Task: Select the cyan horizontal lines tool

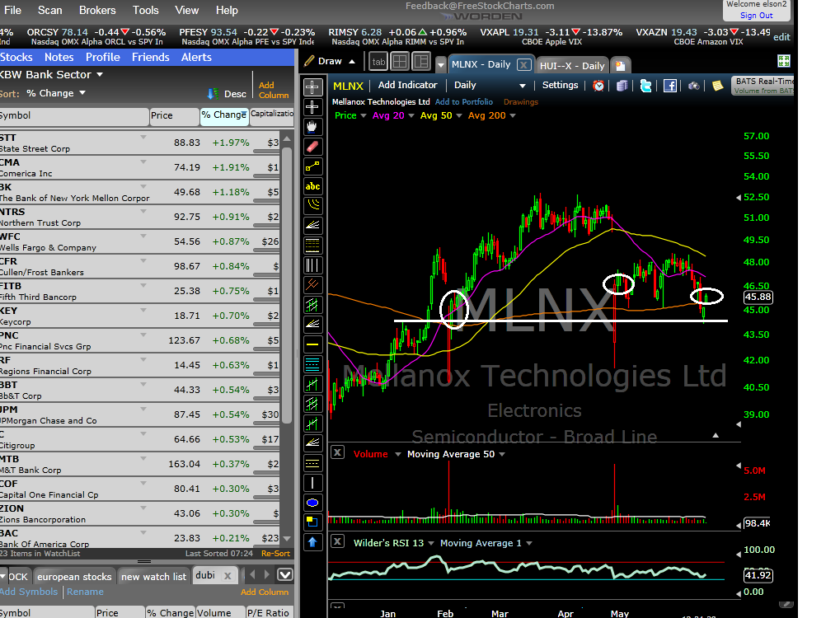Action: coord(312,364)
